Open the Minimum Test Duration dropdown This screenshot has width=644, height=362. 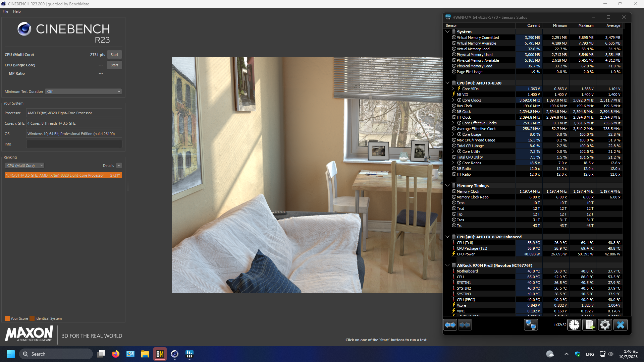point(83,92)
